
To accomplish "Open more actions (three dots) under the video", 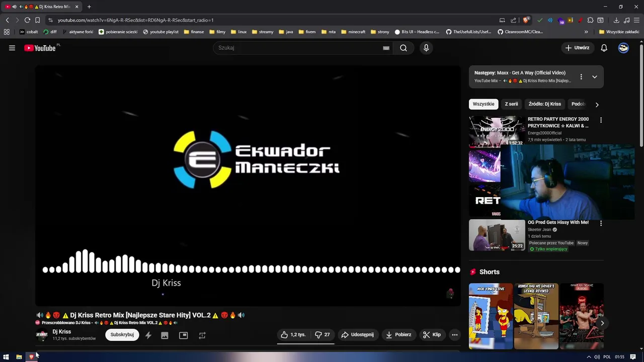I will pos(455,334).
